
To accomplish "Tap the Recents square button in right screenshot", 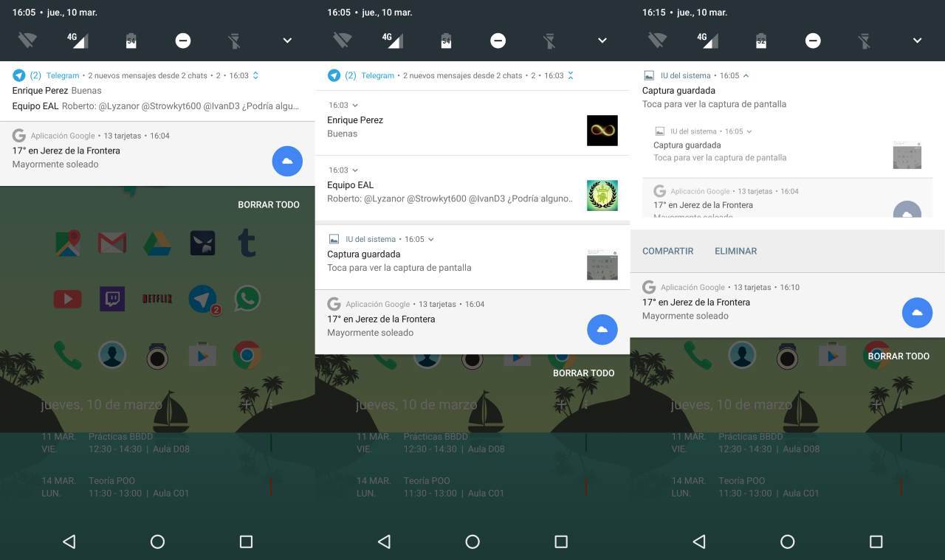I will (876, 542).
